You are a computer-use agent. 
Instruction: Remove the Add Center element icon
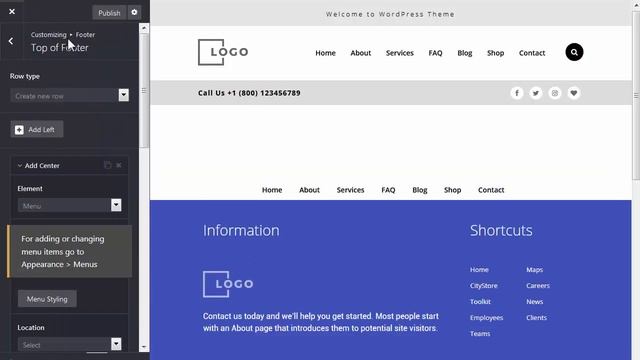(119, 165)
